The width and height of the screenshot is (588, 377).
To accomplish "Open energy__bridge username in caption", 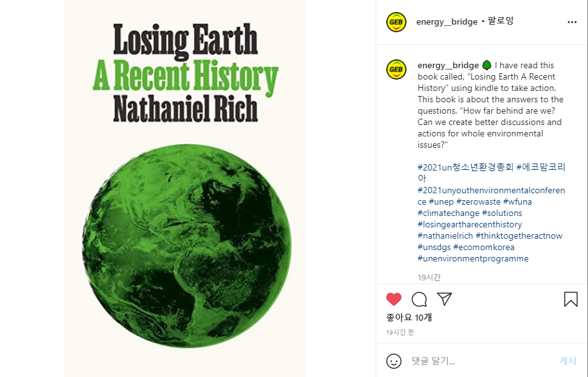I will 448,65.
